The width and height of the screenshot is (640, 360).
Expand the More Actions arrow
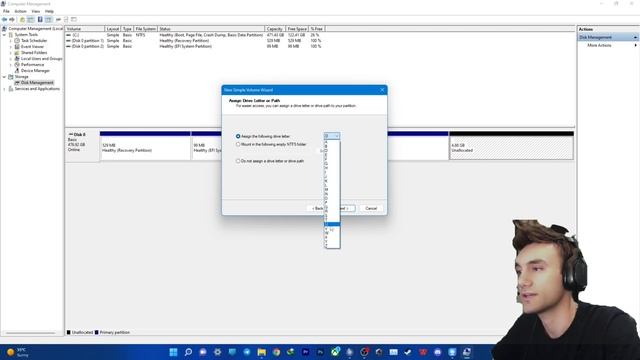coord(636,45)
